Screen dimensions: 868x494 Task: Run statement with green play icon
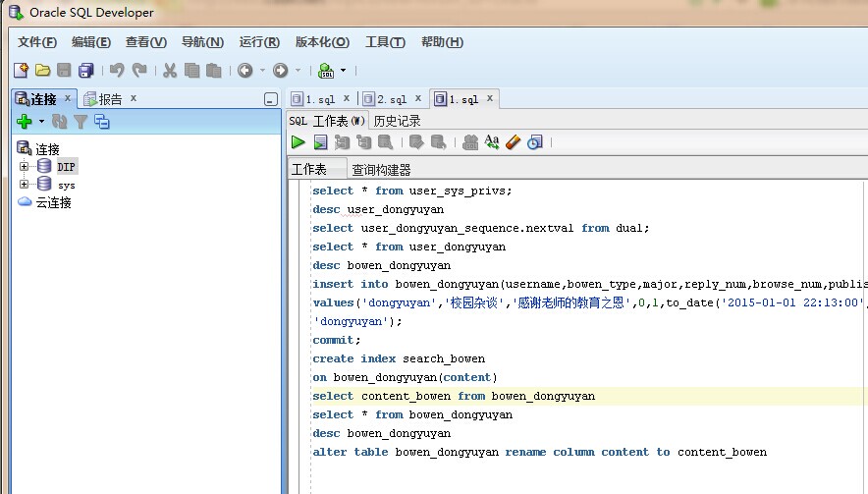tap(298, 142)
